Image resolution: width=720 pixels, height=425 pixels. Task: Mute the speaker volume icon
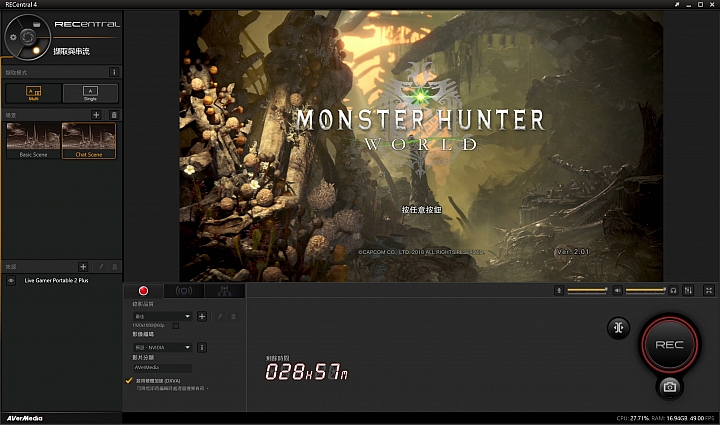617,290
